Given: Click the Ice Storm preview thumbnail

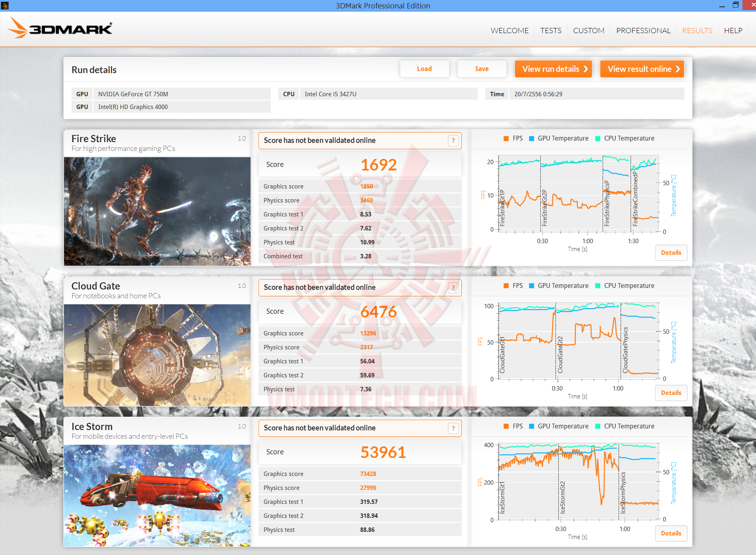Looking at the screenshot, I should 157,496.
